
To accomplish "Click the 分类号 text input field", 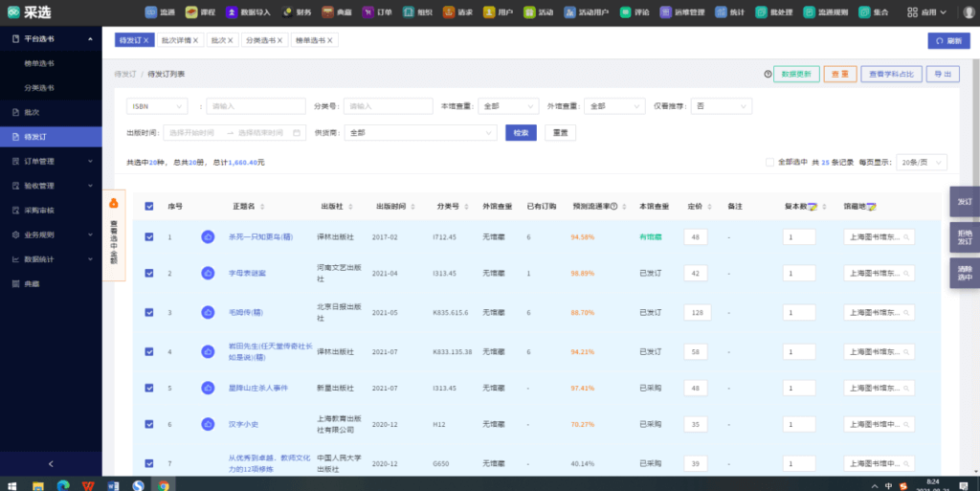I will (388, 106).
